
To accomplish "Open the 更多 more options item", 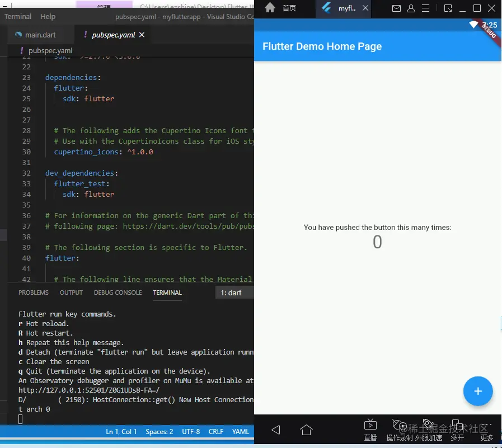I will click(486, 430).
